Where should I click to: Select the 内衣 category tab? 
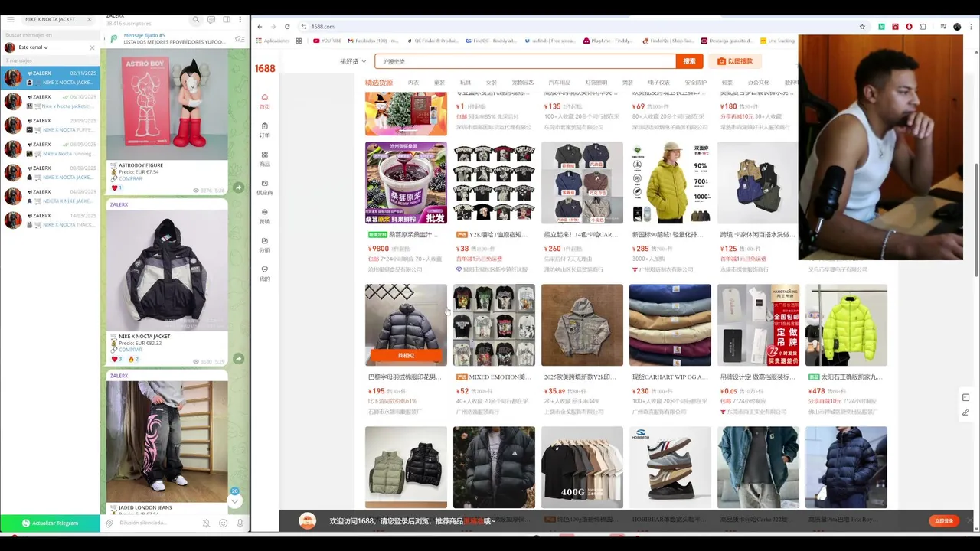(x=413, y=83)
